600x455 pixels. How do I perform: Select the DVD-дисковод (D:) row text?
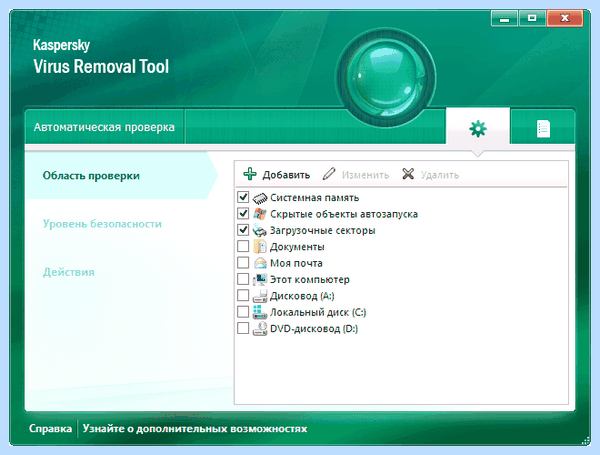click(x=314, y=329)
